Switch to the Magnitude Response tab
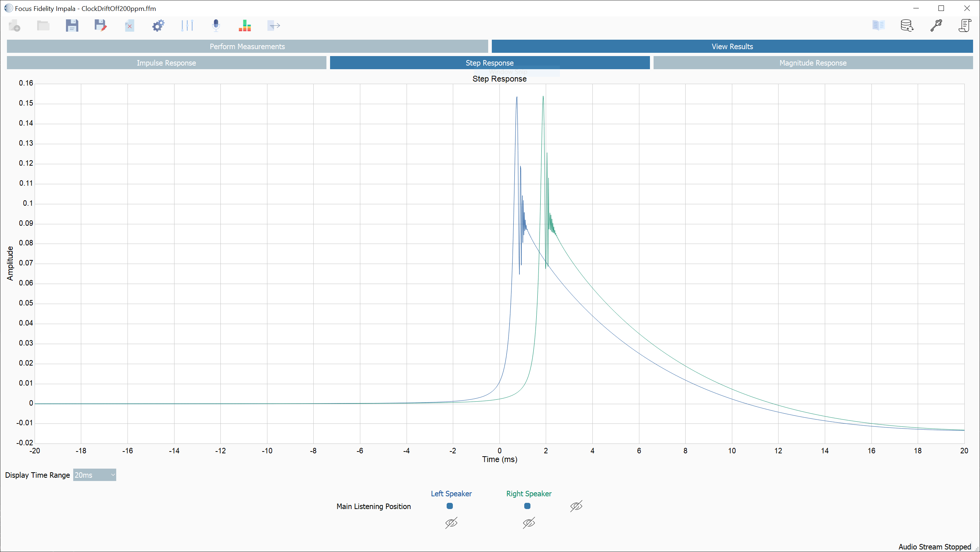Viewport: 980px width, 552px height. pyautogui.click(x=813, y=63)
